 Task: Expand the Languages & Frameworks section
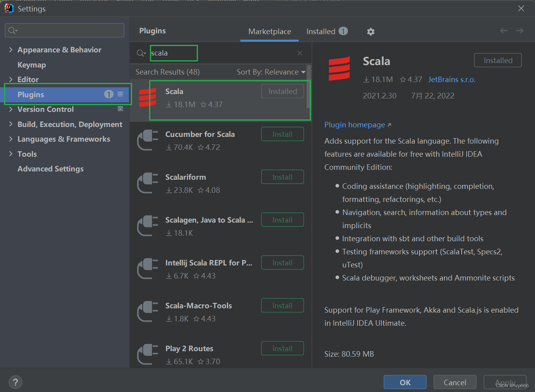tap(11, 139)
